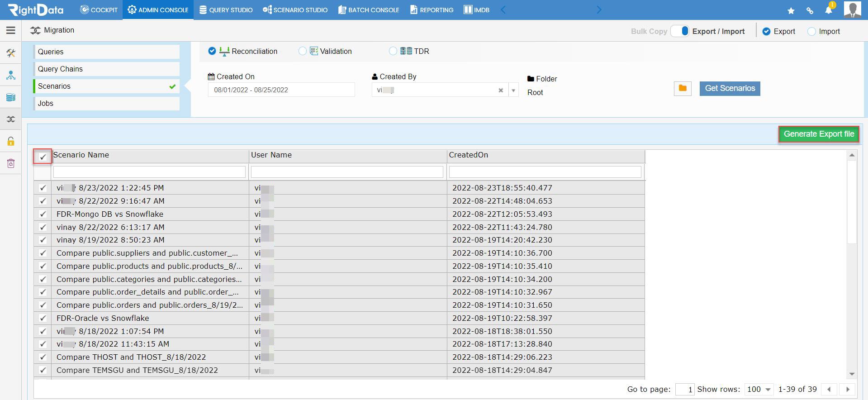
Task: Open the hierarchy network sidebar icon
Action: (x=11, y=75)
